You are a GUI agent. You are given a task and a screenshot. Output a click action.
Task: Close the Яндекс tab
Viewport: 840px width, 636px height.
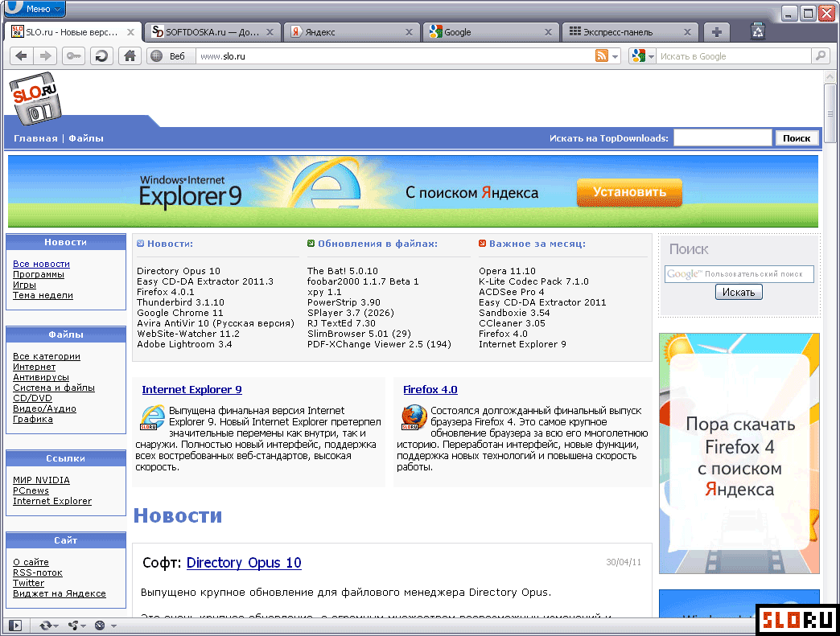409,32
